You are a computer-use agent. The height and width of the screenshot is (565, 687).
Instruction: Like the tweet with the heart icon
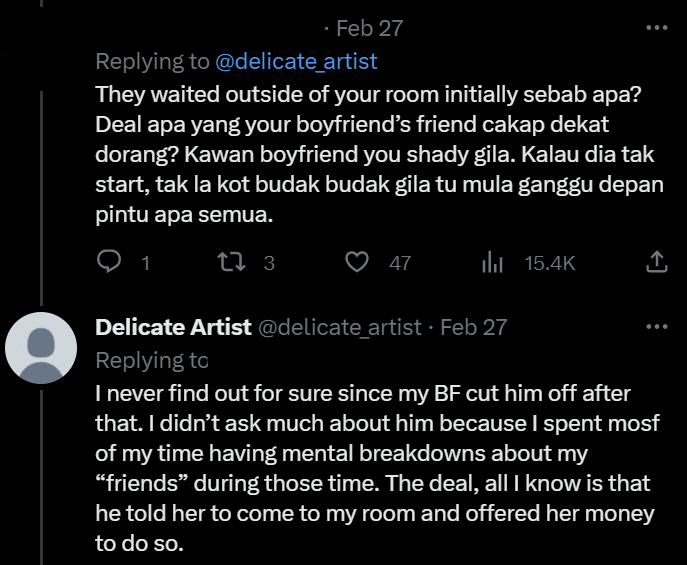(x=357, y=262)
